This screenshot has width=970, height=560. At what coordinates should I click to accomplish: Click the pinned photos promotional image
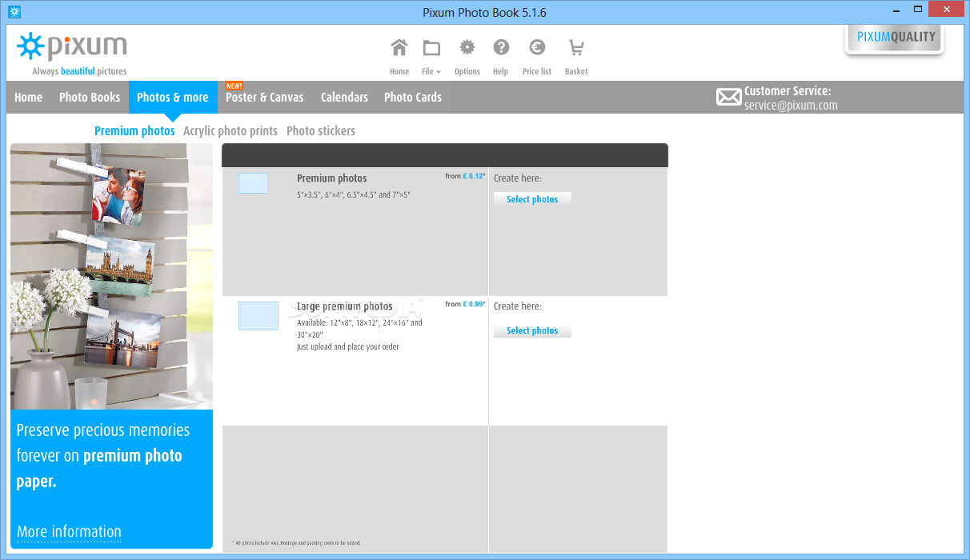111,276
